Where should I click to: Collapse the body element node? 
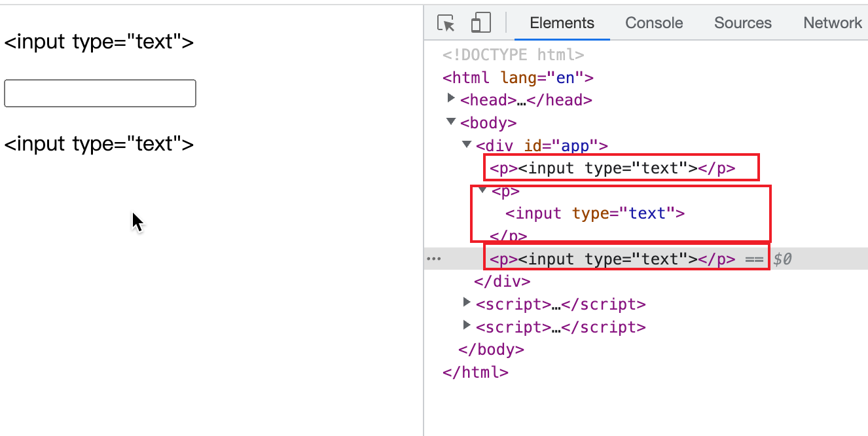[x=451, y=122]
